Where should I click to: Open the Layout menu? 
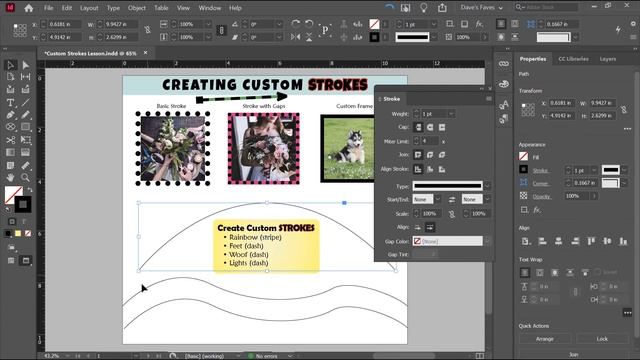[x=89, y=8]
